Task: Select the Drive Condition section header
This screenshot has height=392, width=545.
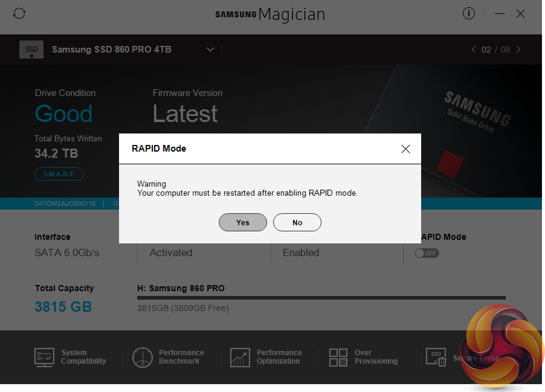Action: pyautogui.click(x=65, y=93)
